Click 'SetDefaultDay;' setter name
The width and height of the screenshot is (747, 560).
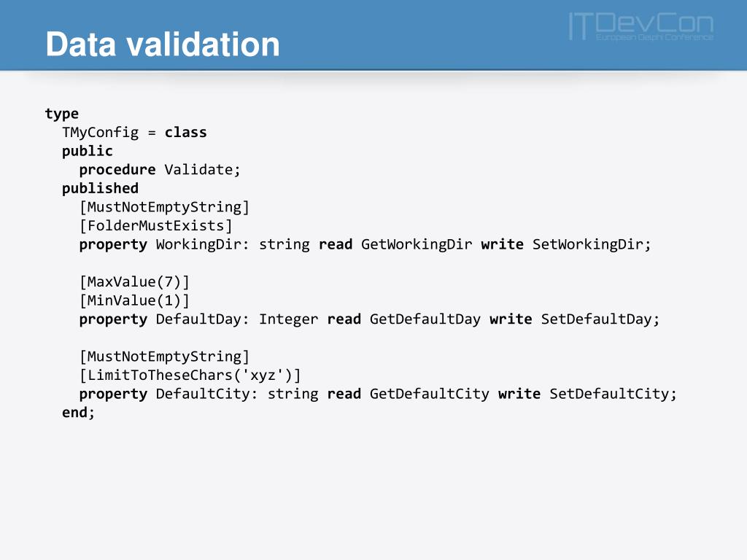click(x=600, y=319)
